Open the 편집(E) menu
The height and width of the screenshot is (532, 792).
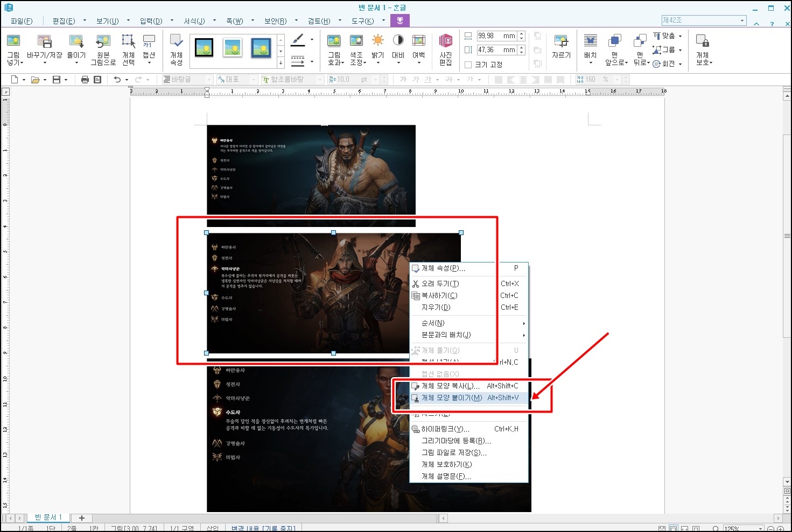click(64, 21)
